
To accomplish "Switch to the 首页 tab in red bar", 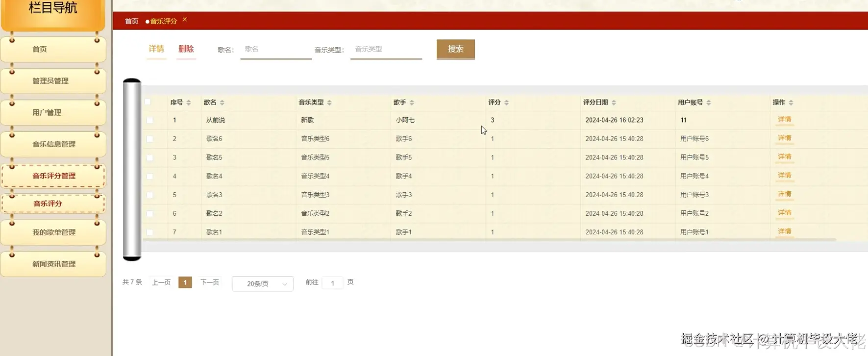I will (x=131, y=21).
